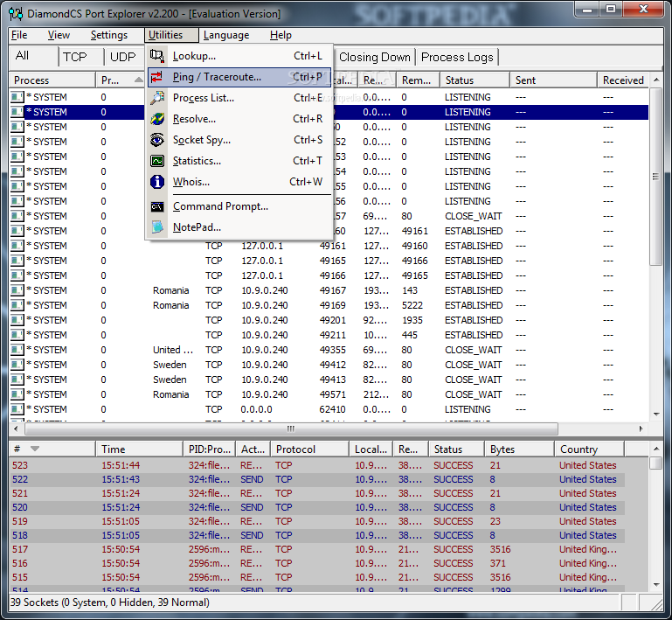Click the Whois info icon
Viewport: 672px width, 620px height.
pyautogui.click(x=157, y=182)
